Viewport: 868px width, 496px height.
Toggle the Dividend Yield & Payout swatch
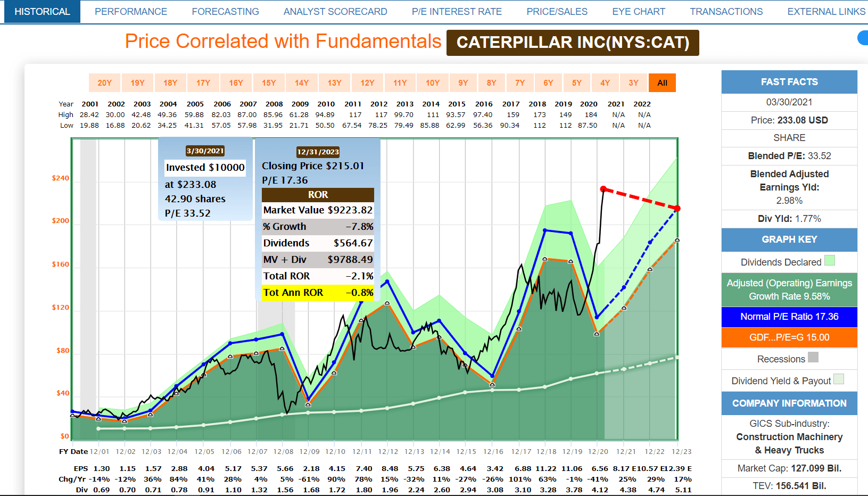pyautogui.click(x=839, y=379)
